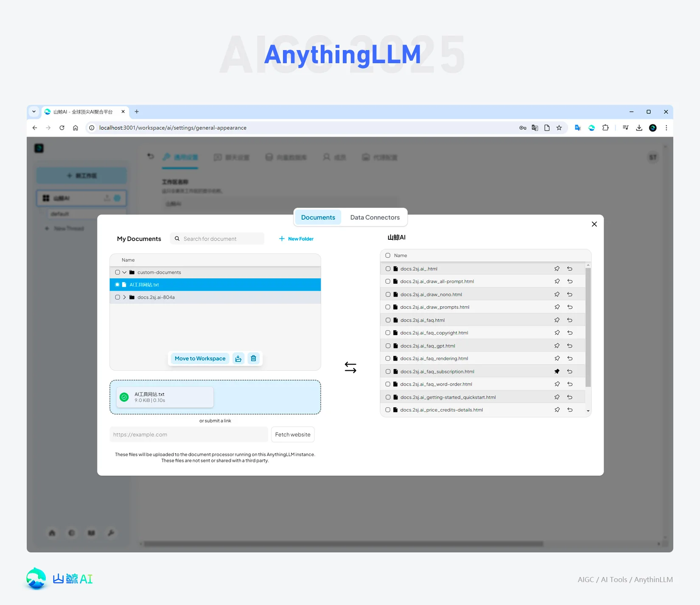
Task: Click docs.2sj.ai_draw_nono.html file name
Action: click(x=431, y=294)
